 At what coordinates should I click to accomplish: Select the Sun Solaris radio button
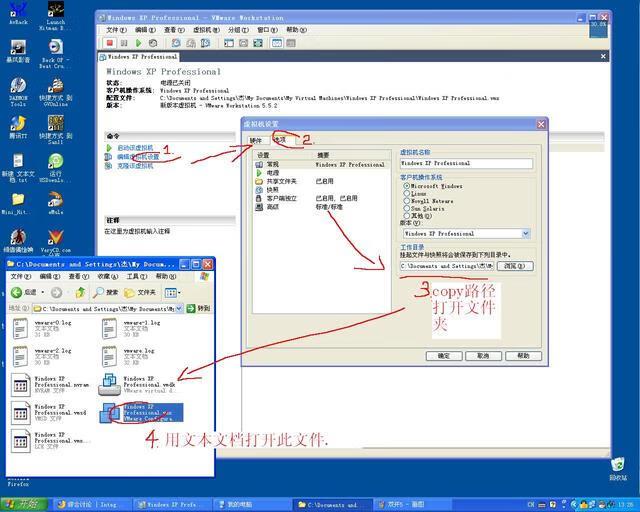(x=406, y=208)
